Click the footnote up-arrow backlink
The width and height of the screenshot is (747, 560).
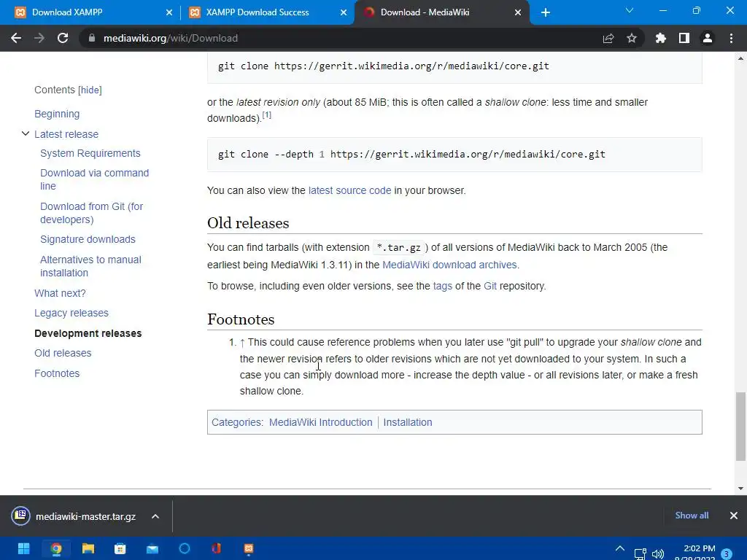tap(242, 343)
